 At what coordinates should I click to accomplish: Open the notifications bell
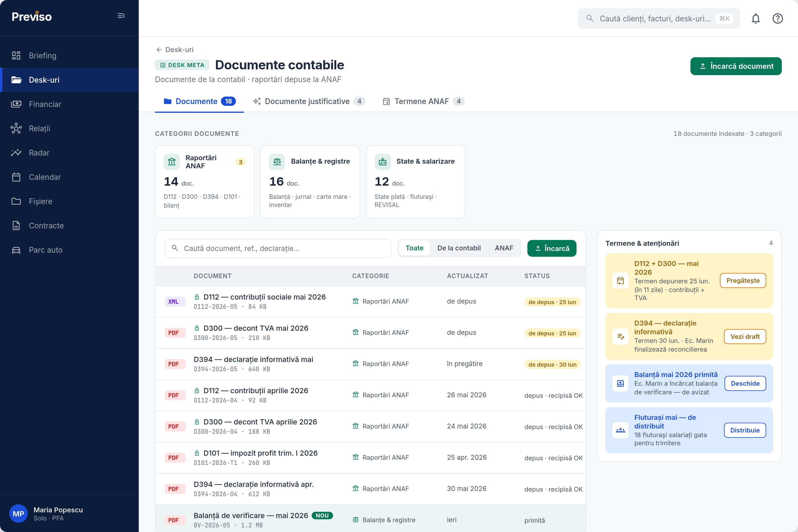point(755,18)
